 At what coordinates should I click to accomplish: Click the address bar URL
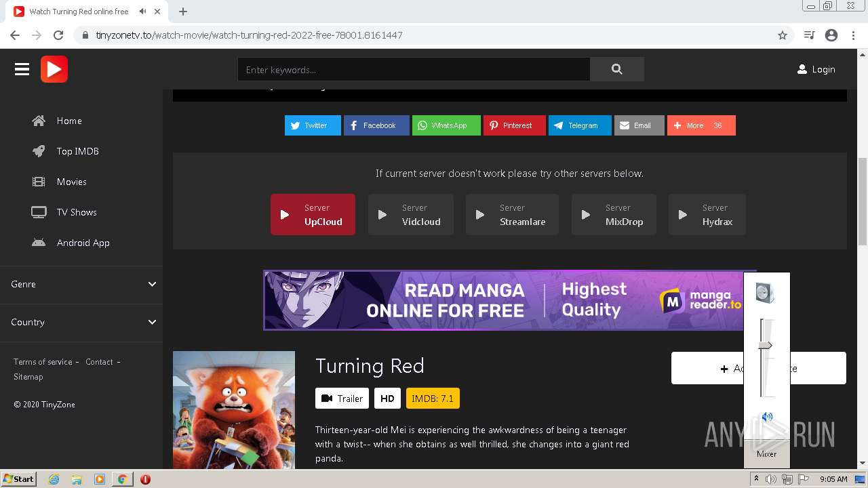[x=249, y=35]
